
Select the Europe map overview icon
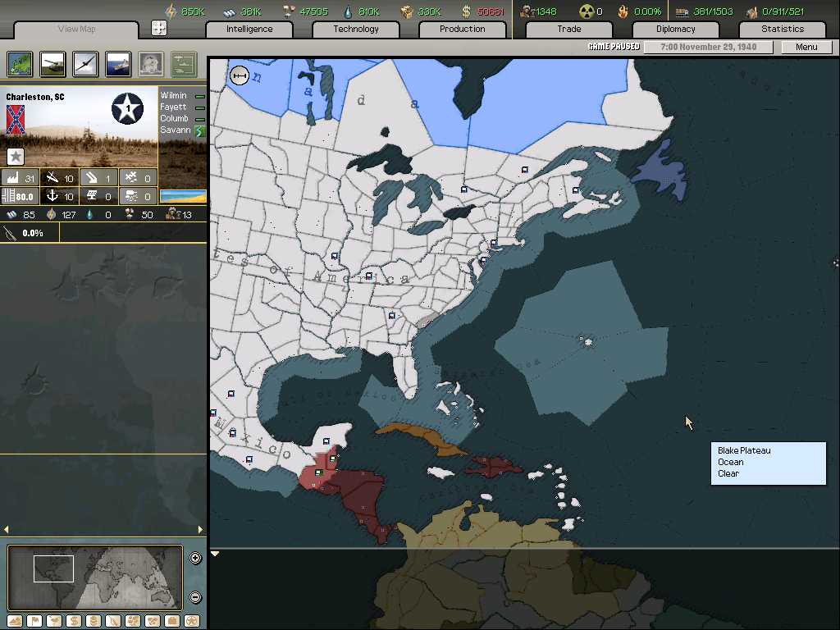tap(20, 64)
